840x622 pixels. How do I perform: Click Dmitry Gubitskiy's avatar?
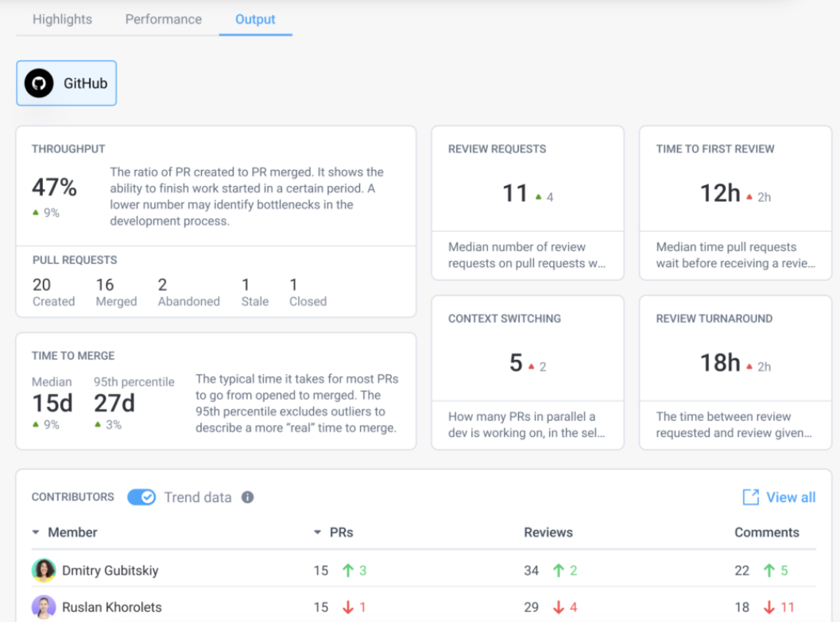[44, 570]
